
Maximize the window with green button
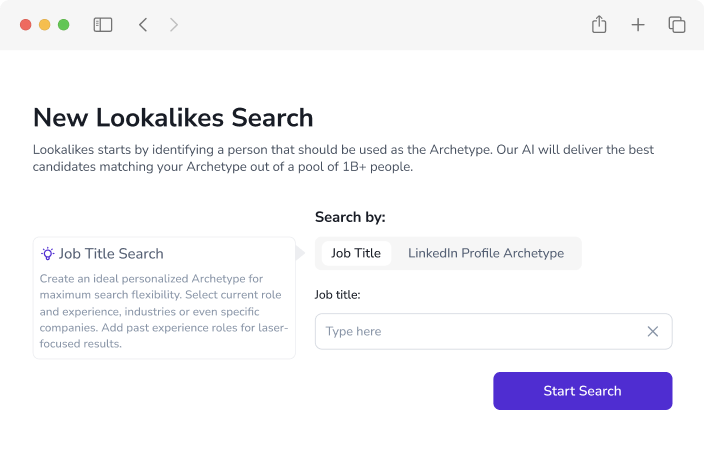click(63, 25)
